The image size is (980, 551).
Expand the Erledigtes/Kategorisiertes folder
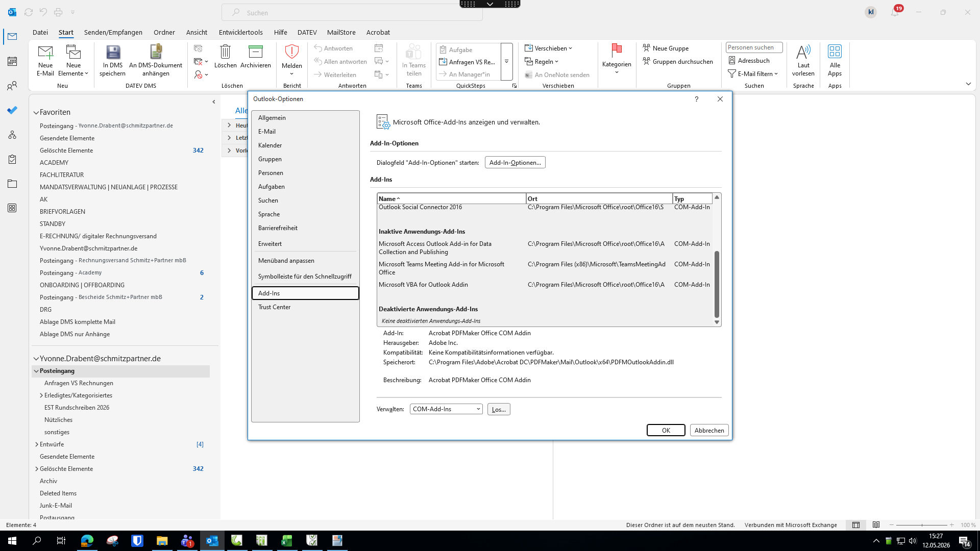[41, 395]
